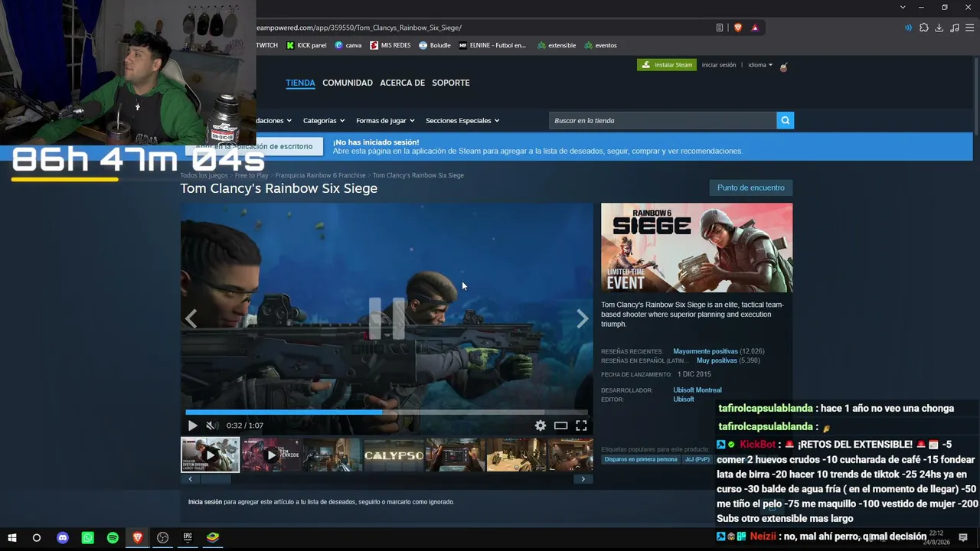Open the 'KICK panel' bookmark
This screenshot has width=980, height=551.
(x=306, y=45)
